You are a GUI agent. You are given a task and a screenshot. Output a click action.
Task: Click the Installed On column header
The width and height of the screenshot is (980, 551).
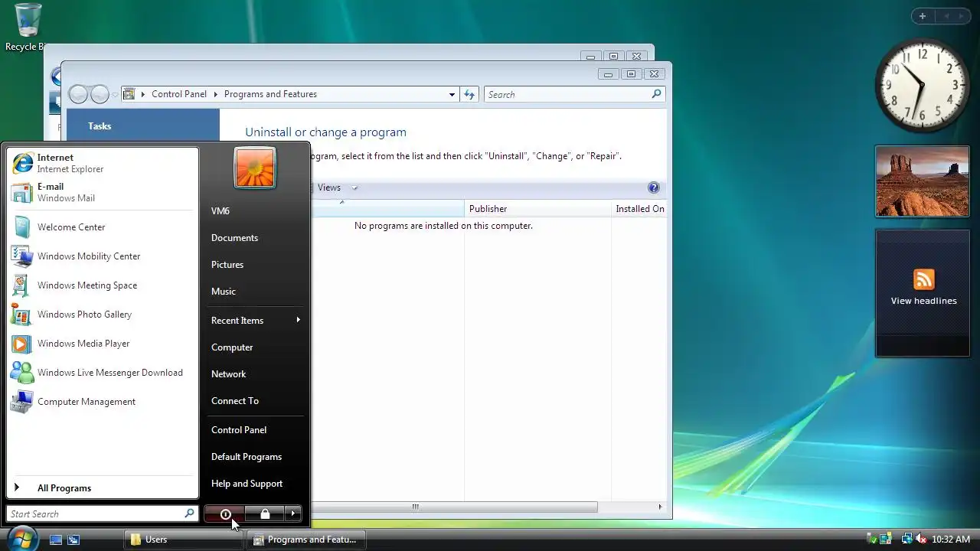tap(639, 209)
